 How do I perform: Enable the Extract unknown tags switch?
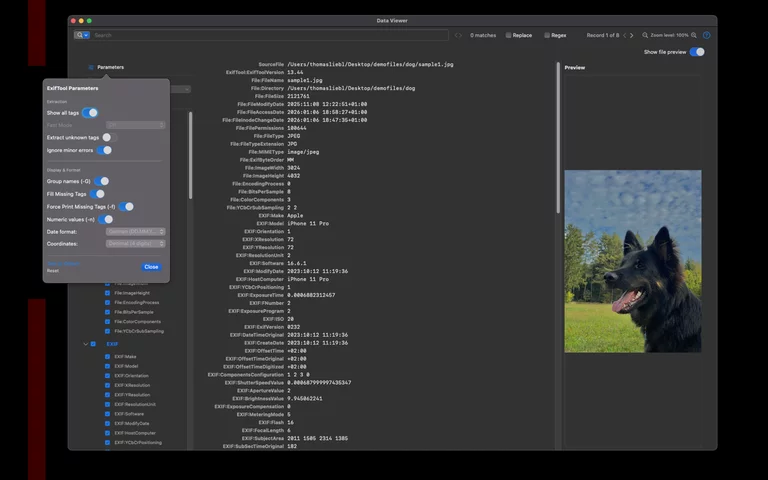point(109,137)
